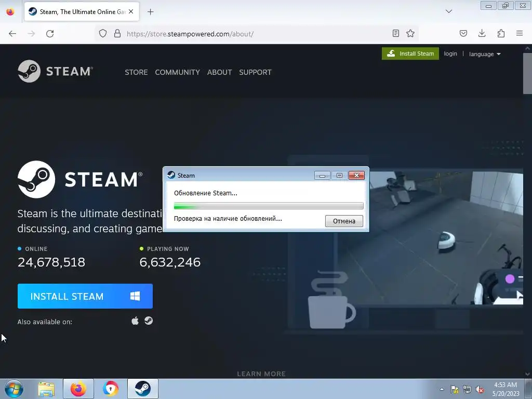Image resolution: width=532 pixels, height=399 pixels.
Task: Click the Firefox View icon in tab bar
Action: coord(10,11)
